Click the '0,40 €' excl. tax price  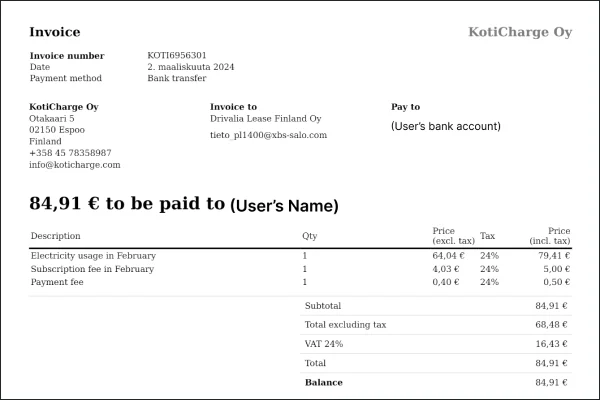(446, 282)
